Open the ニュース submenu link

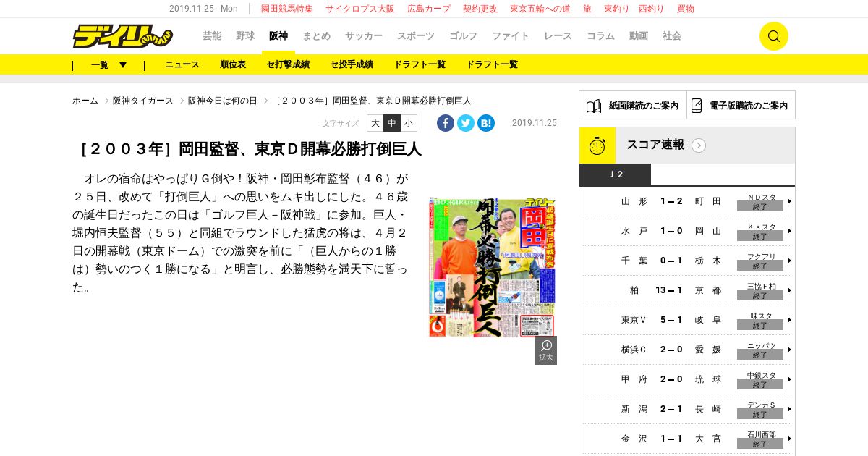tap(182, 64)
